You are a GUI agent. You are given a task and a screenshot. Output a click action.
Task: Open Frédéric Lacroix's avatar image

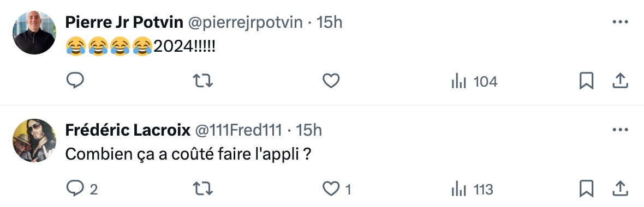pos(34,140)
